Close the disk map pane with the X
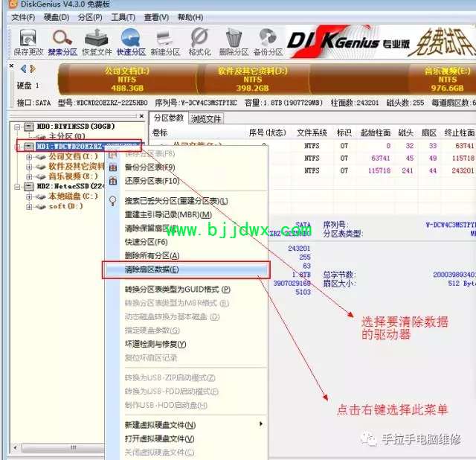The height and width of the screenshot is (460, 476). pos(11,66)
